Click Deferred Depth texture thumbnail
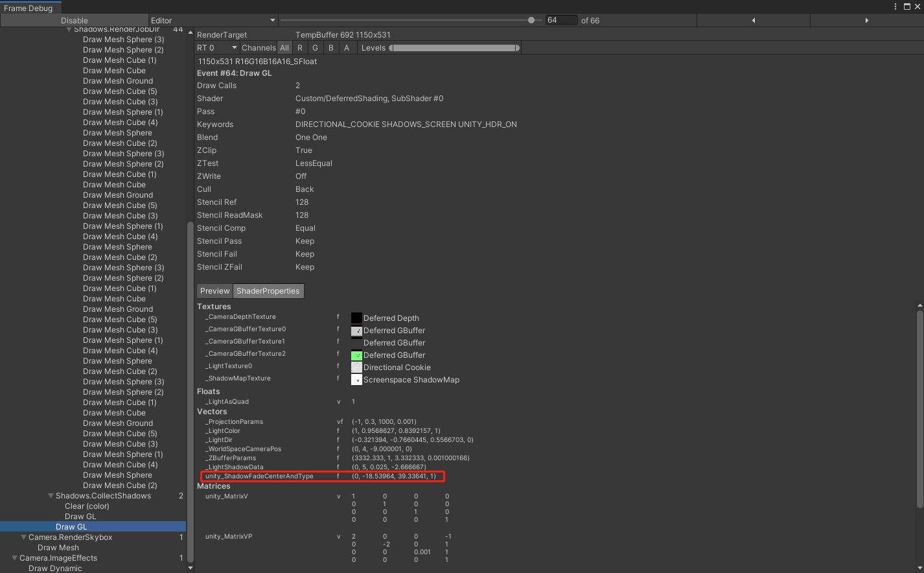Viewport: 924px width, 573px height. [356, 318]
